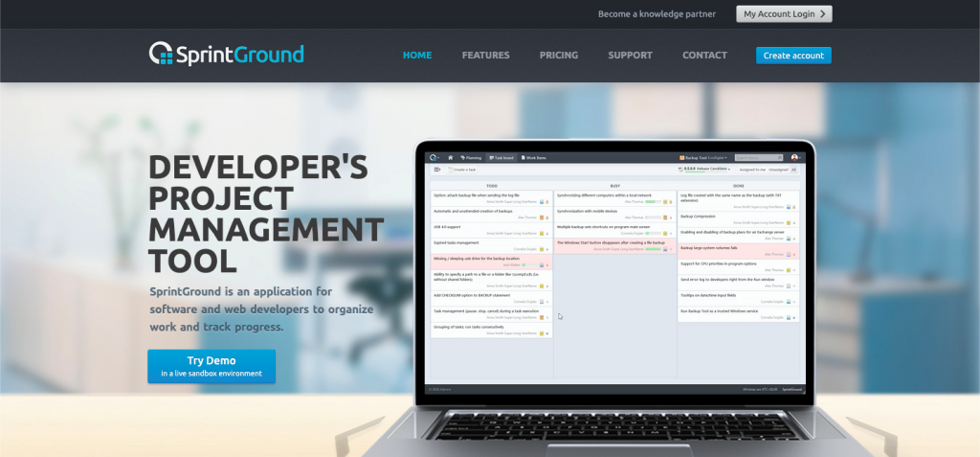Click the type icon on 'Run Backup Tool as a trusted' task
The width and height of the screenshot is (980, 457).
[x=789, y=317]
